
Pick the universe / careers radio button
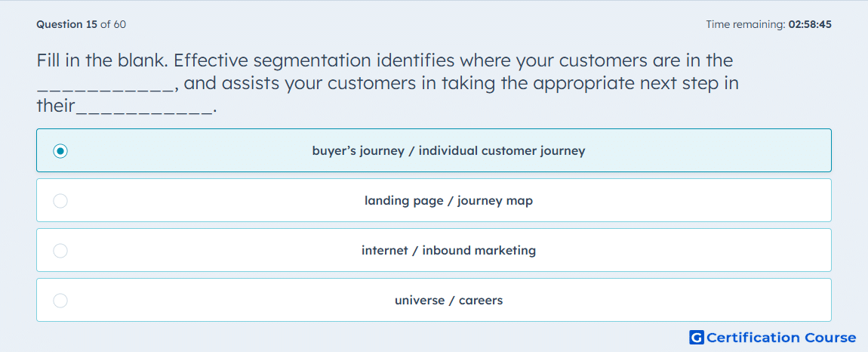click(60, 301)
